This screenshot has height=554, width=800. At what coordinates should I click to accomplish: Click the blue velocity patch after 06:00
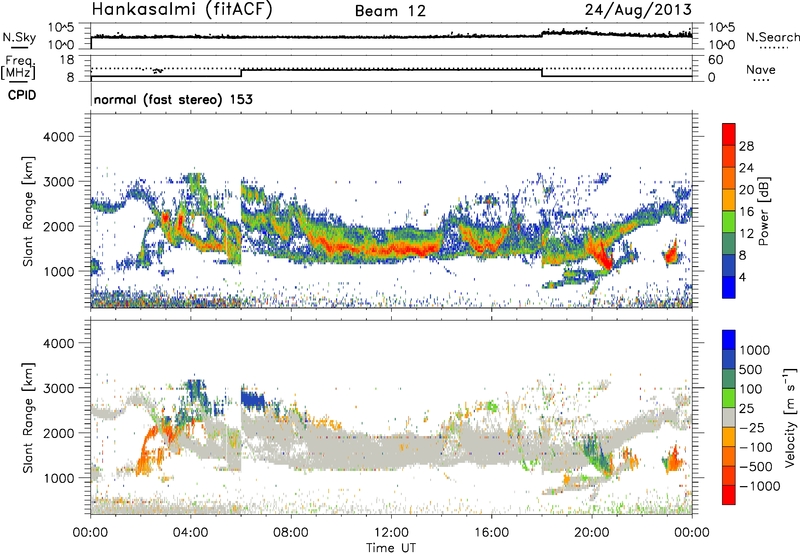pos(253,399)
